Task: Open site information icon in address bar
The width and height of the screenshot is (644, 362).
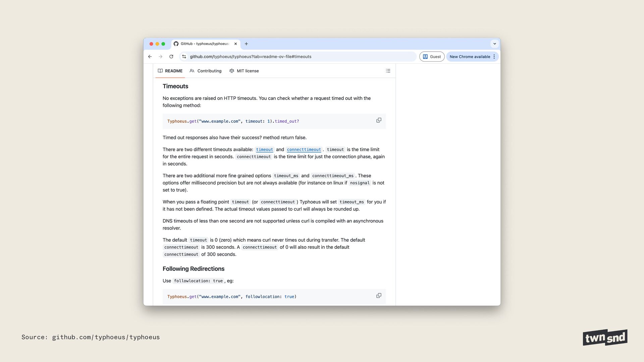Action: (x=184, y=57)
